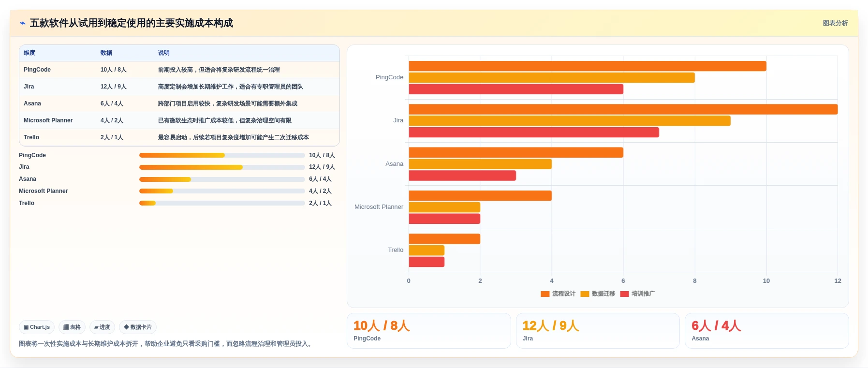Click the Microsoft Planner progress bar
The width and height of the screenshot is (868, 368).
222,191
